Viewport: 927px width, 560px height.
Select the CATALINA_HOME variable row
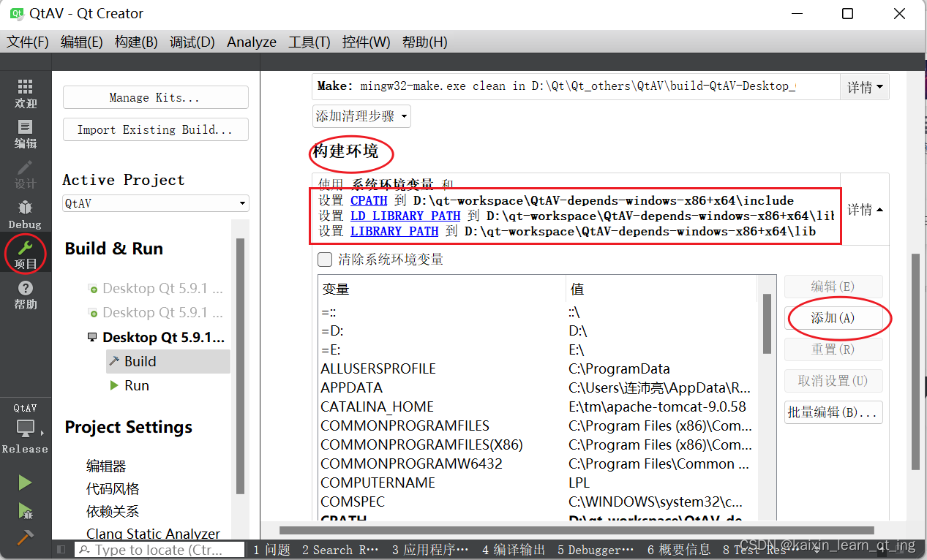coord(538,406)
